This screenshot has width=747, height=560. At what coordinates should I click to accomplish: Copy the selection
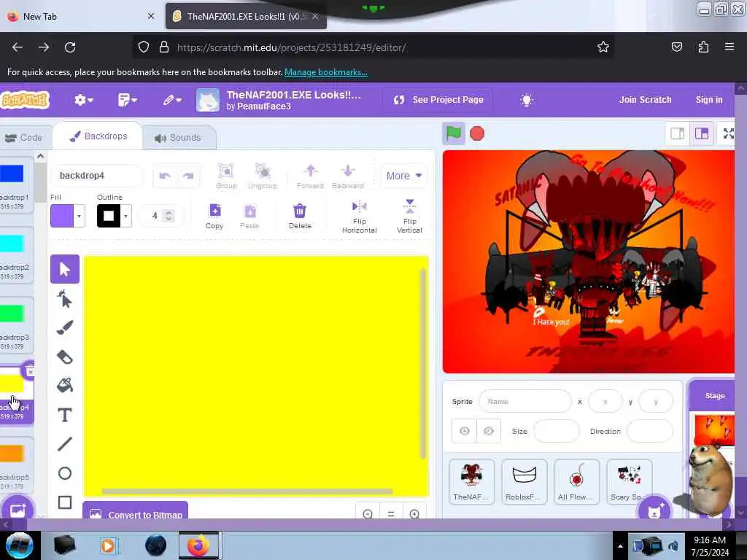[x=214, y=216]
